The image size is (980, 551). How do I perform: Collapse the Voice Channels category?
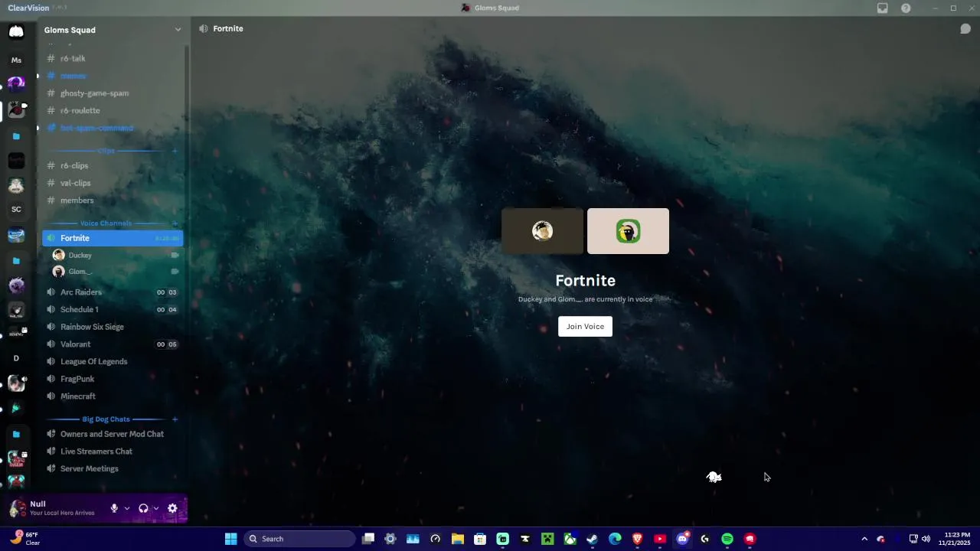[x=106, y=223]
